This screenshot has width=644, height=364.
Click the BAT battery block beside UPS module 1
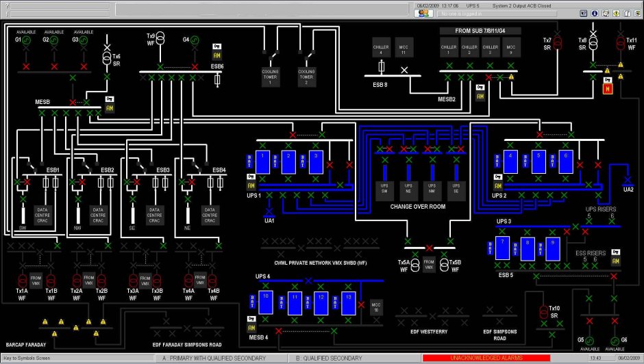[249, 161]
